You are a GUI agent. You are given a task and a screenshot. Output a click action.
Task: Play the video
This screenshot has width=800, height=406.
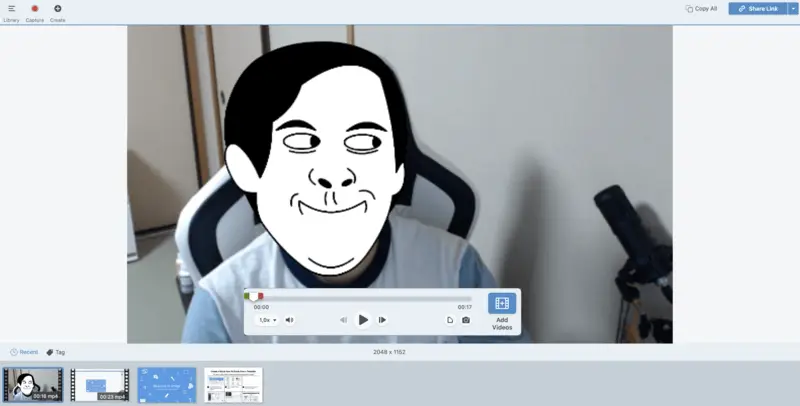tap(363, 320)
